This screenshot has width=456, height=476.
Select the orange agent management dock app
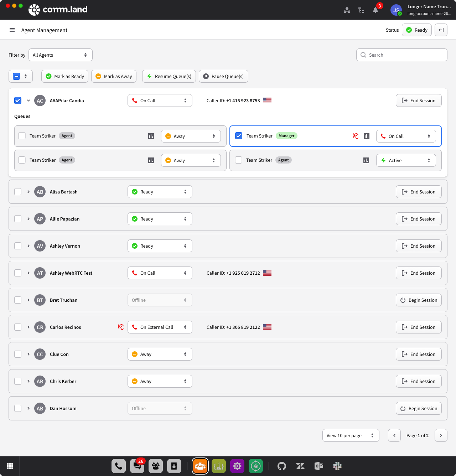click(200, 466)
